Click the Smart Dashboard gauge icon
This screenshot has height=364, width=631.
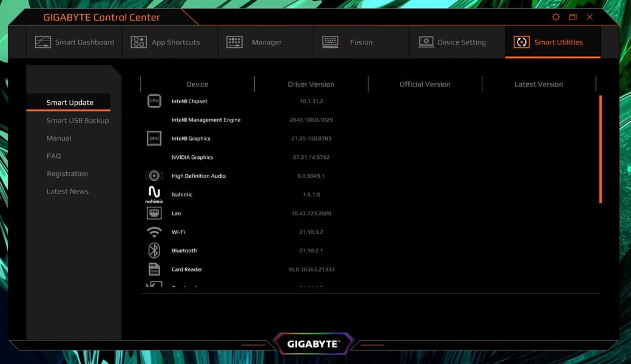pos(42,42)
